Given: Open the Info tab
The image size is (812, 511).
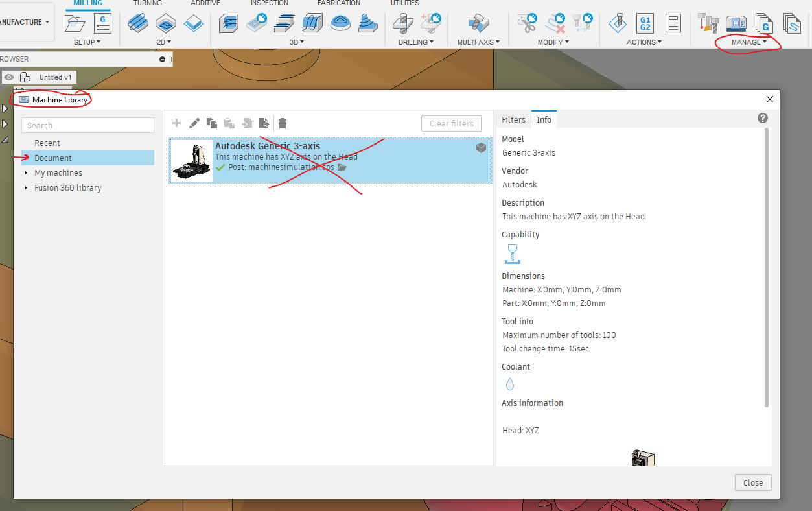Looking at the screenshot, I should [x=544, y=119].
